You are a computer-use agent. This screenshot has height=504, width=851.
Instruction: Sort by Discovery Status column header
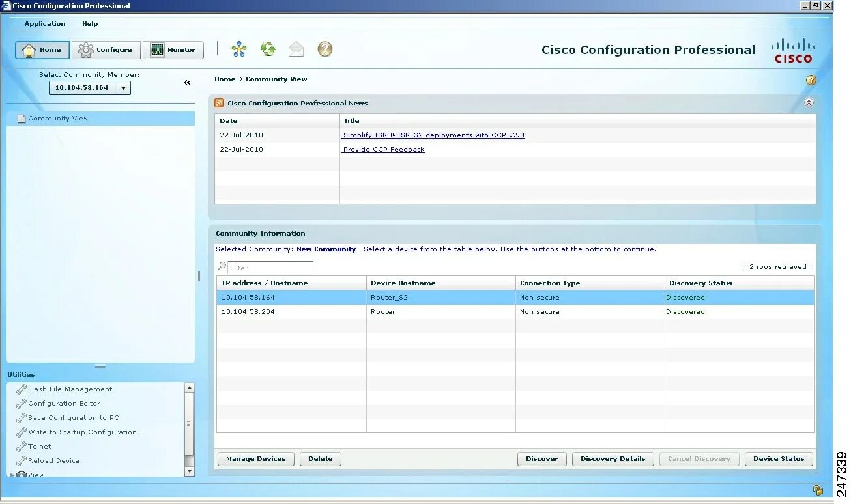pyautogui.click(x=740, y=283)
